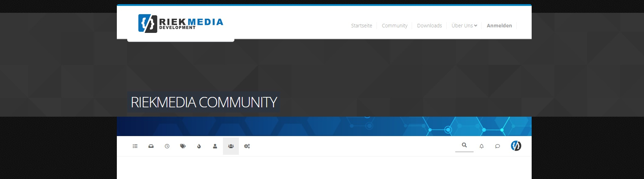644x179 pixels.
Task: Click the blue hexagon banner image
Action: [324, 126]
